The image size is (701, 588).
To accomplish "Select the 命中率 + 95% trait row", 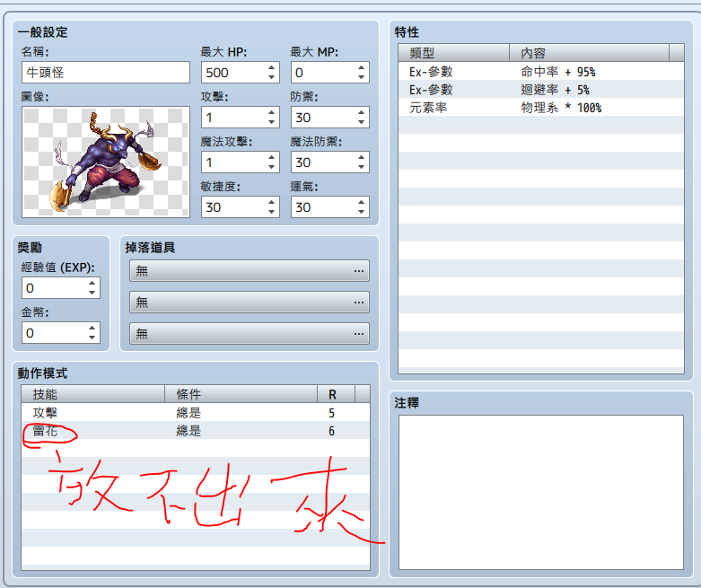I will (541, 72).
